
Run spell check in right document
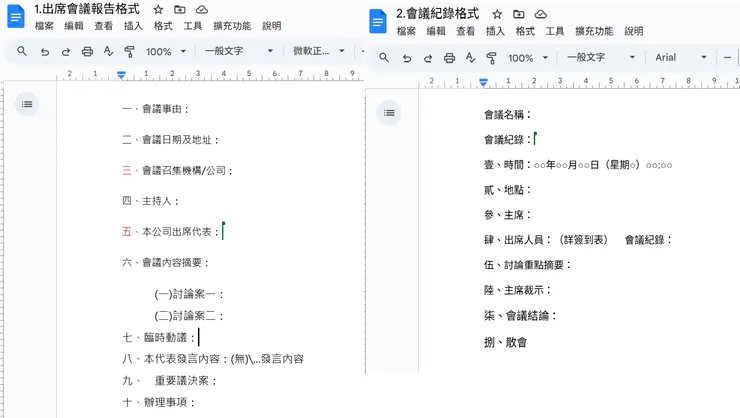471,58
